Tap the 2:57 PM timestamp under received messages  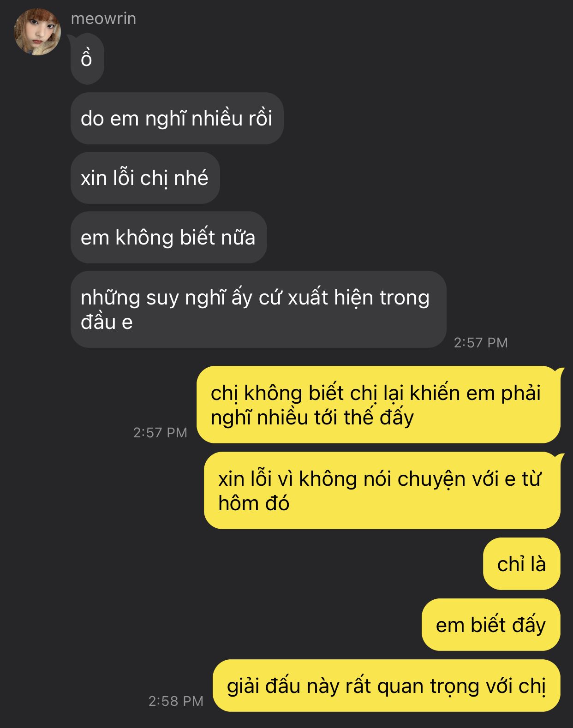pyautogui.click(x=481, y=342)
